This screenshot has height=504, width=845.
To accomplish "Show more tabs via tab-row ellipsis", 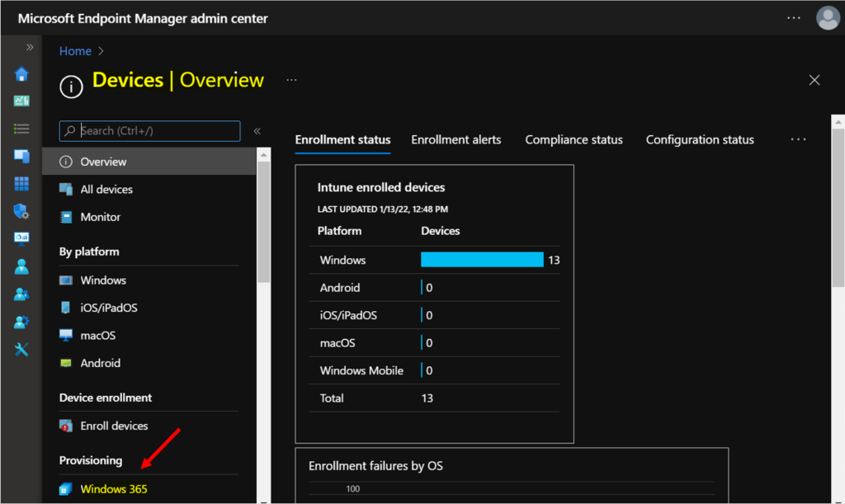I will pyautogui.click(x=798, y=139).
